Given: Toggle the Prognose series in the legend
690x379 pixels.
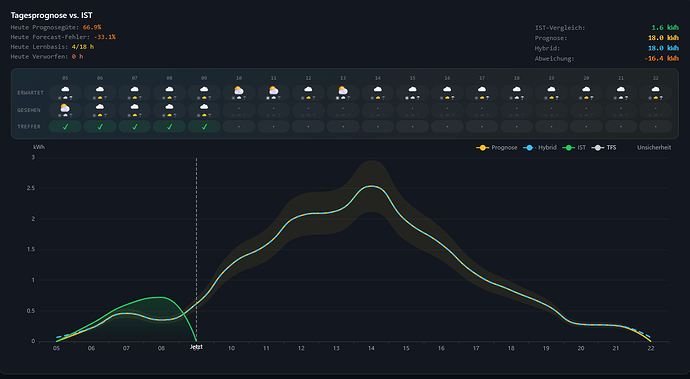Looking at the screenshot, I should (497, 147).
